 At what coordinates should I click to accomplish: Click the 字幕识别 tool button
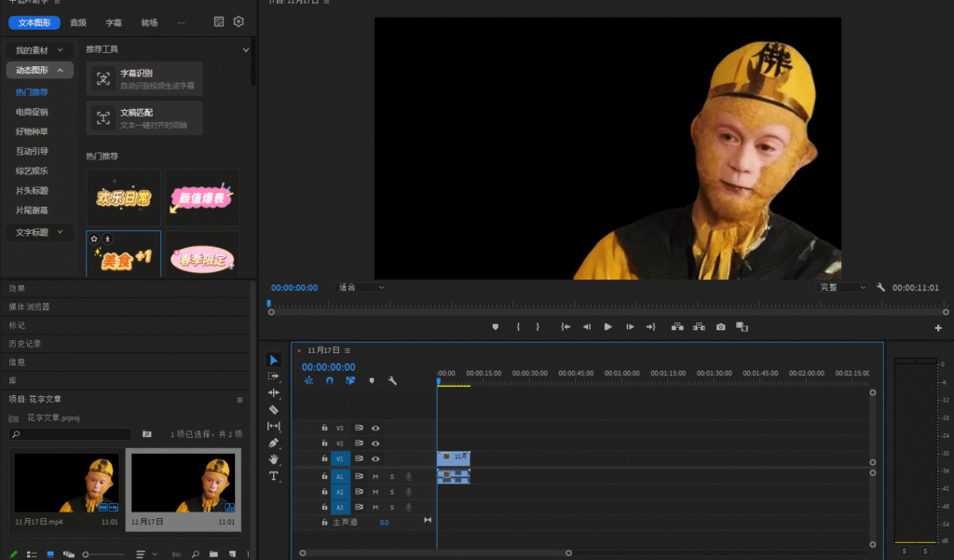(144, 78)
